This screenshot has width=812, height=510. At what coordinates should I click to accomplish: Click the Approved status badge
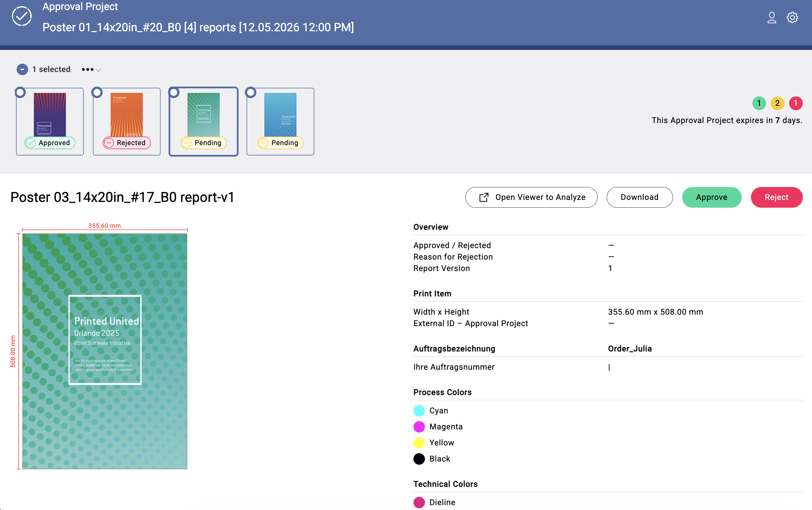50,143
